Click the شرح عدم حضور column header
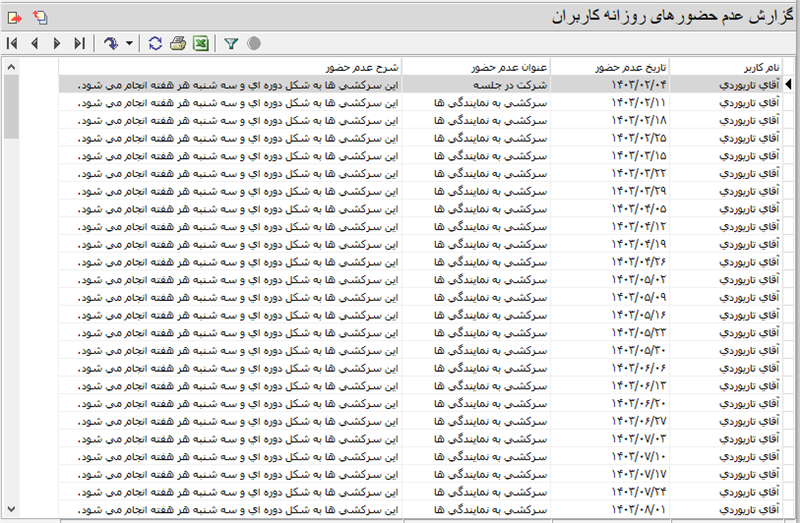Screen dimensions: 800x523 tap(230, 67)
